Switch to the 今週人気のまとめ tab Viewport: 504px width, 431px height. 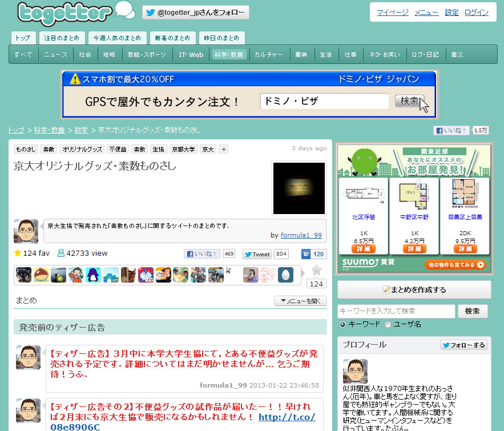coord(117,38)
